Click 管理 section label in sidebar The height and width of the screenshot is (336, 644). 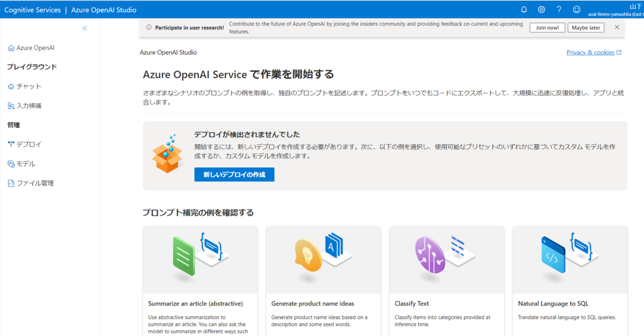coord(13,125)
